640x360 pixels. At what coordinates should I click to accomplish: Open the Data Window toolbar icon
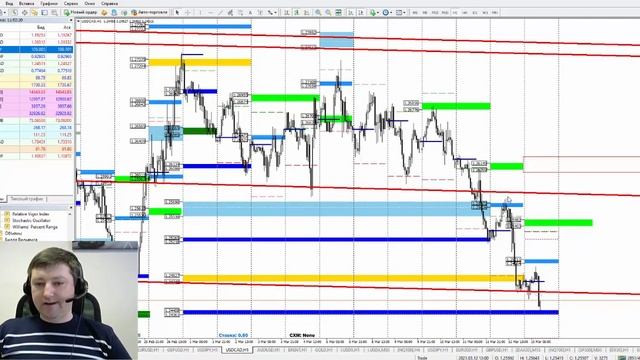point(24,13)
